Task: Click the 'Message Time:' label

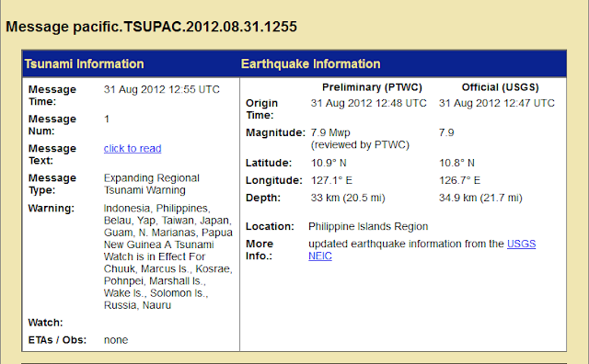Action: point(52,96)
